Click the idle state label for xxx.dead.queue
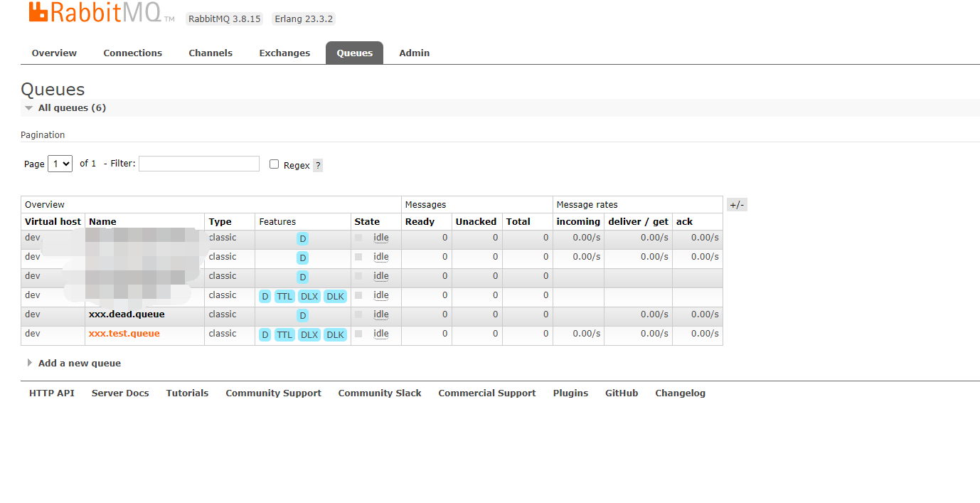The height and width of the screenshot is (503, 980). (381, 314)
